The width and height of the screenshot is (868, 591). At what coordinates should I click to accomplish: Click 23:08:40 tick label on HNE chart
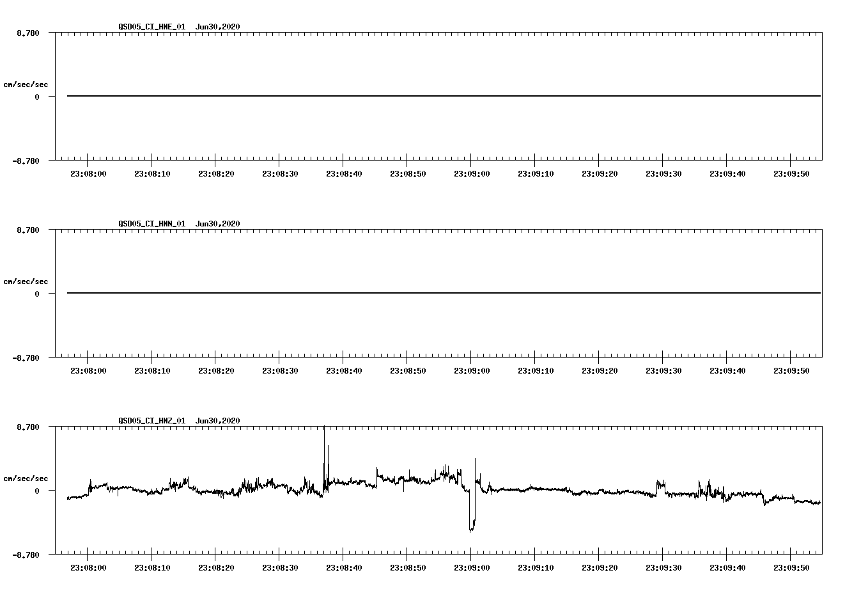[x=344, y=174]
